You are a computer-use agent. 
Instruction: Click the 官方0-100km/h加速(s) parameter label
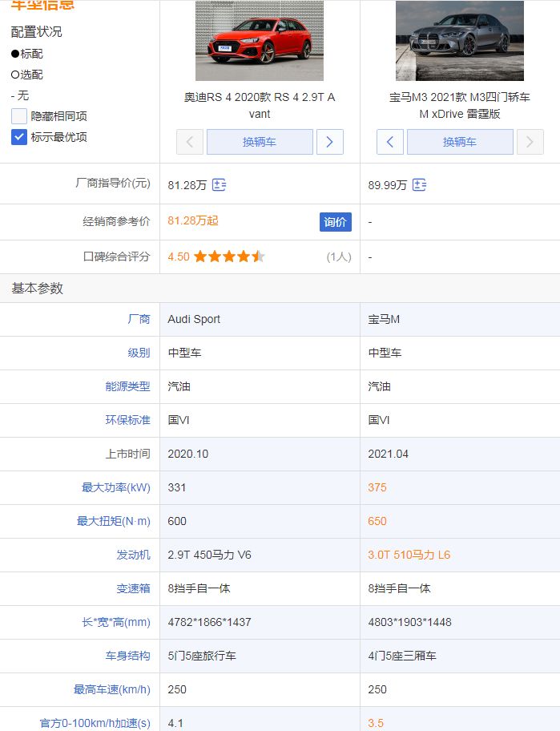(x=95, y=723)
